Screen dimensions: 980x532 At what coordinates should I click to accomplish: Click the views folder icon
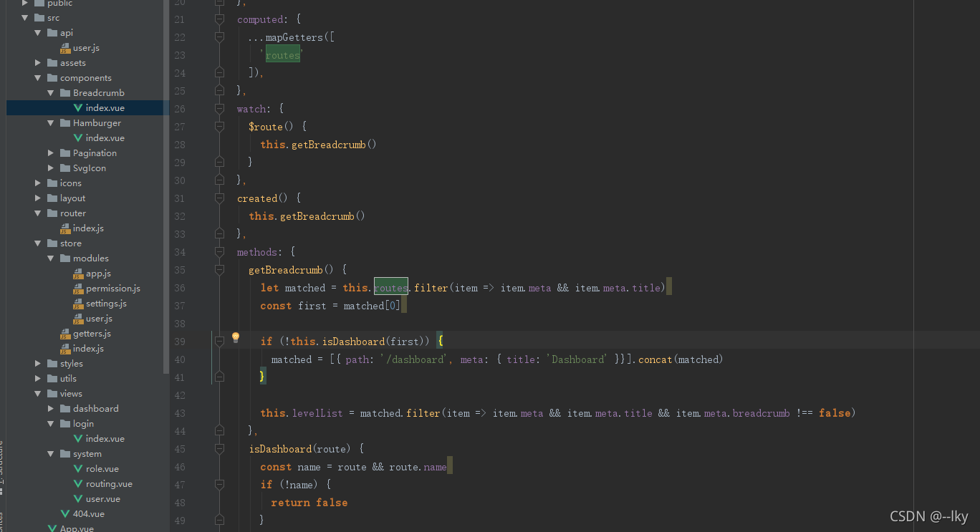coord(52,394)
